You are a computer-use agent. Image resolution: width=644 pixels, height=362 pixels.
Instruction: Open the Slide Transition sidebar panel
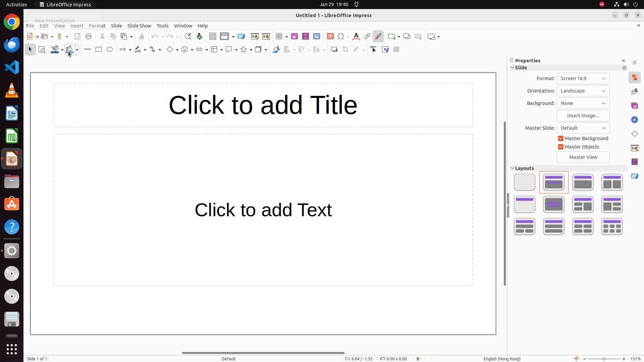click(635, 148)
